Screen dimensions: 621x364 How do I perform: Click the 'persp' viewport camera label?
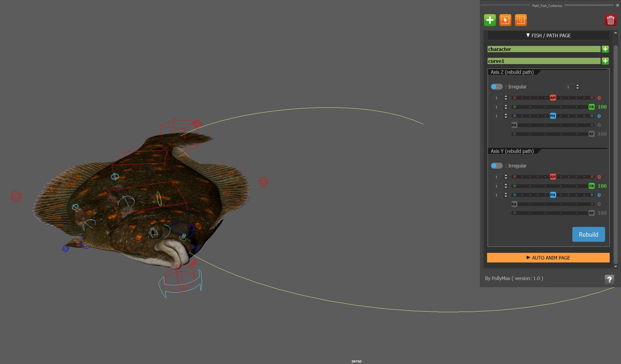click(x=356, y=361)
